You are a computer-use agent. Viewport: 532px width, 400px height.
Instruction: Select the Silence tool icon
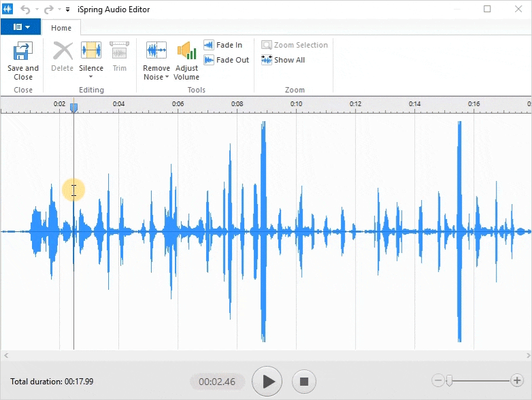coord(91,51)
